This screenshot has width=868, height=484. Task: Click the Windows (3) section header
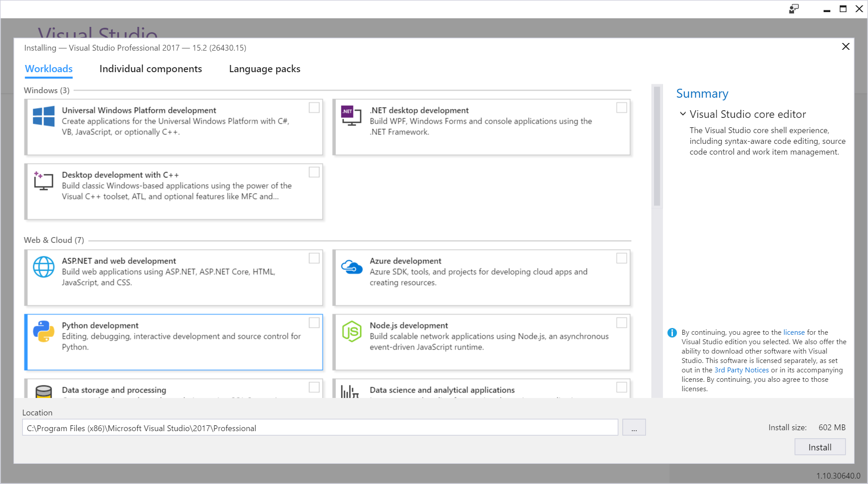[47, 91]
